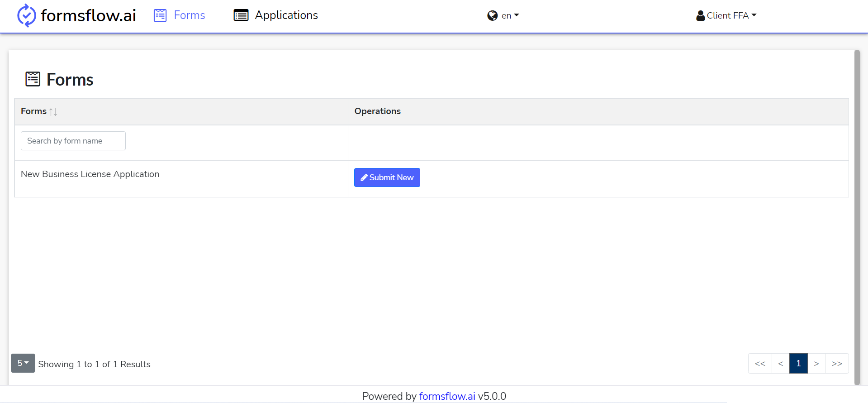This screenshot has height=403, width=868.
Task: Select page 1 in pagination
Action: pyautogui.click(x=798, y=364)
